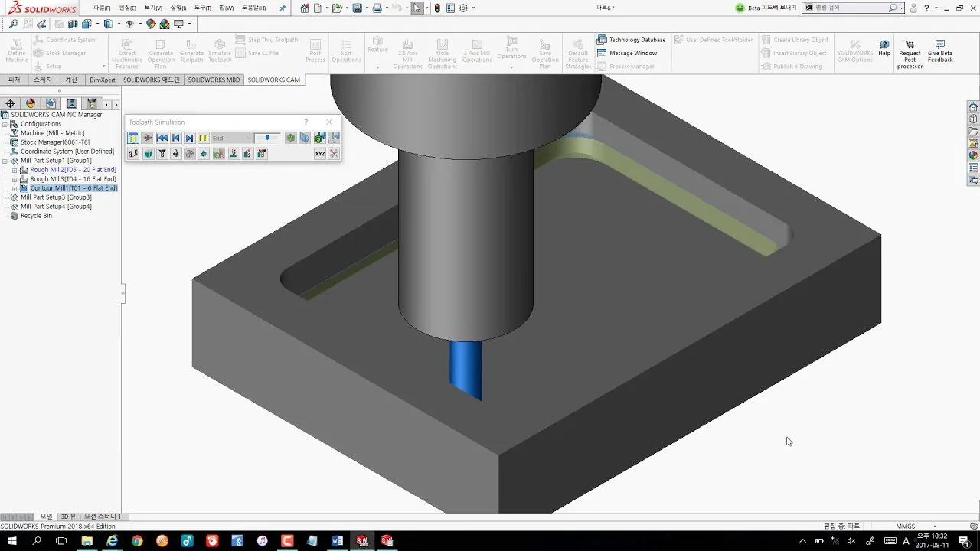
Task: Pause the toolpath simulation
Action: (x=204, y=138)
